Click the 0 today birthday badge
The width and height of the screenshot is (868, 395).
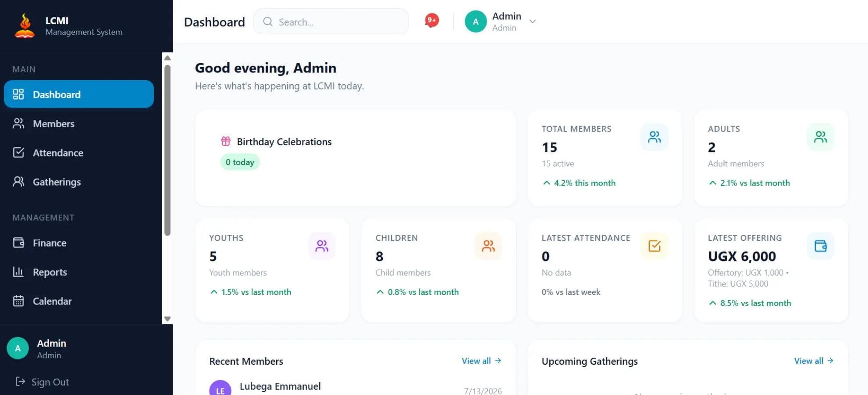tap(240, 162)
